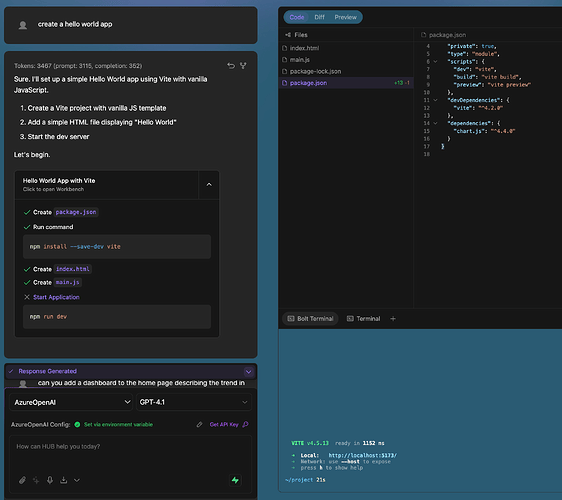Click the attach file paperclip icon
The height and width of the screenshot is (500, 562).
click(22, 480)
